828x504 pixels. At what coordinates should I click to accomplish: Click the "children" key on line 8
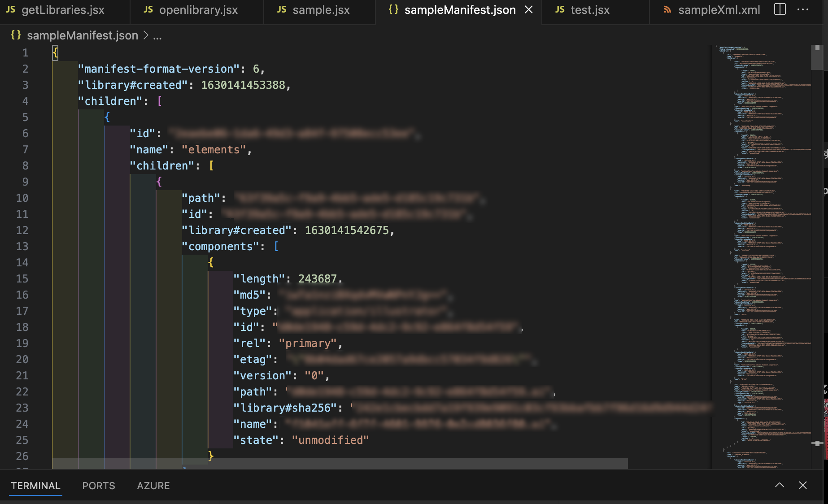coord(162,166)
